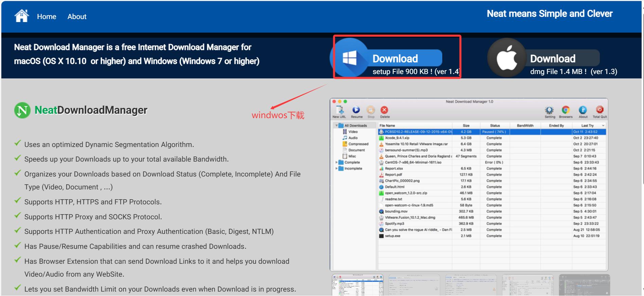Select the Video category in the sidebar
Screen dimensions: 644x296
tap(353, 132)
